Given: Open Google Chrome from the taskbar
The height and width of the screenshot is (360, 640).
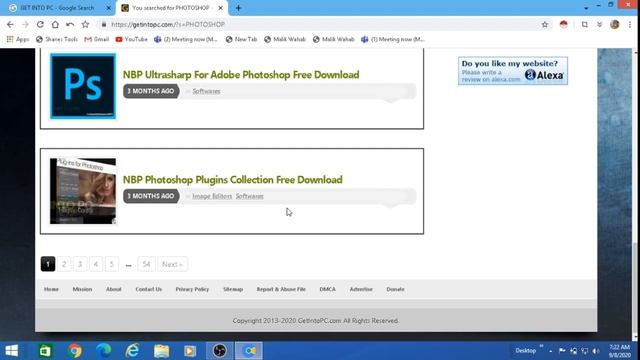Looking at the screenshot, I should pyautogui.click(x=75, y=351).
